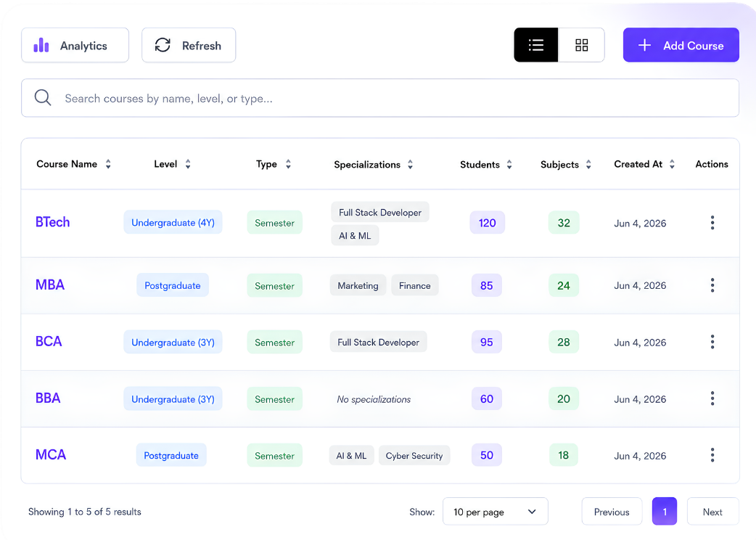Click the Marketing specialization tag
Viewport: 756px width, 540px height.
pos(358,285)
